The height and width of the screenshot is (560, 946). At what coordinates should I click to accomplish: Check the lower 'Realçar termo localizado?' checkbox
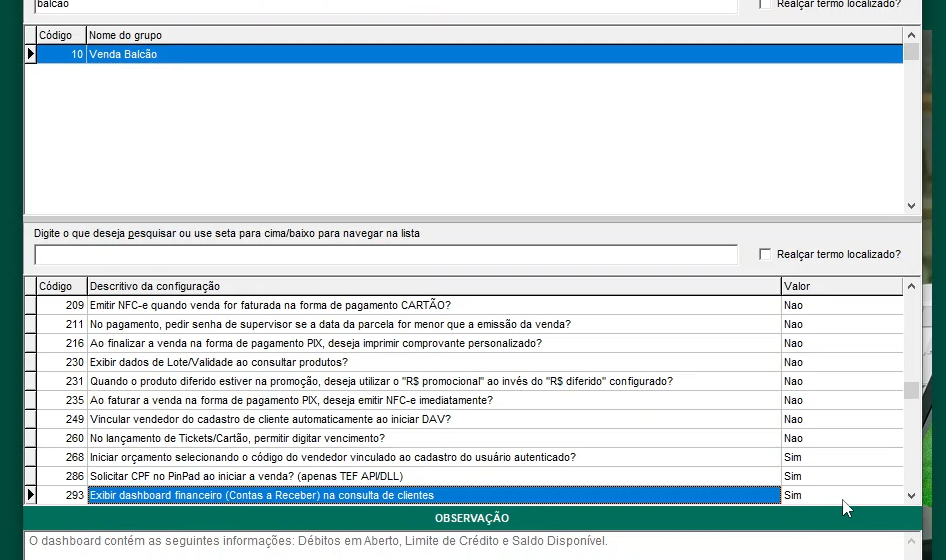(765, 254)
